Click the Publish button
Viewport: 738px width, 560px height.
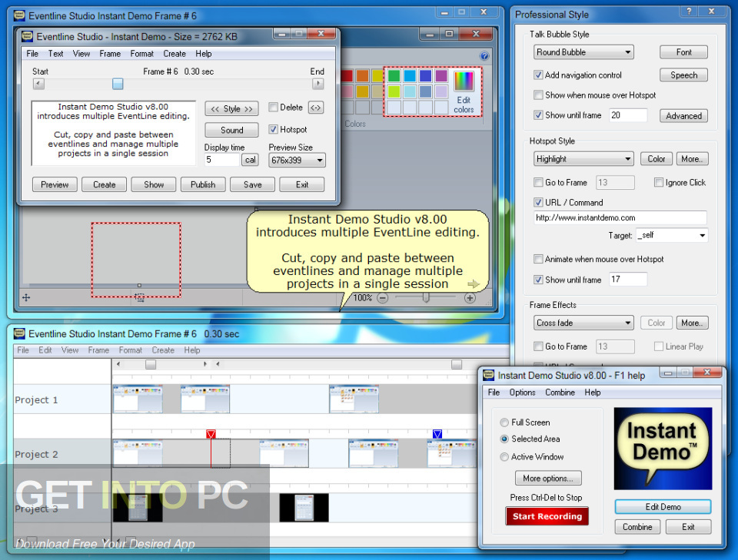click(x=203, y=184)
